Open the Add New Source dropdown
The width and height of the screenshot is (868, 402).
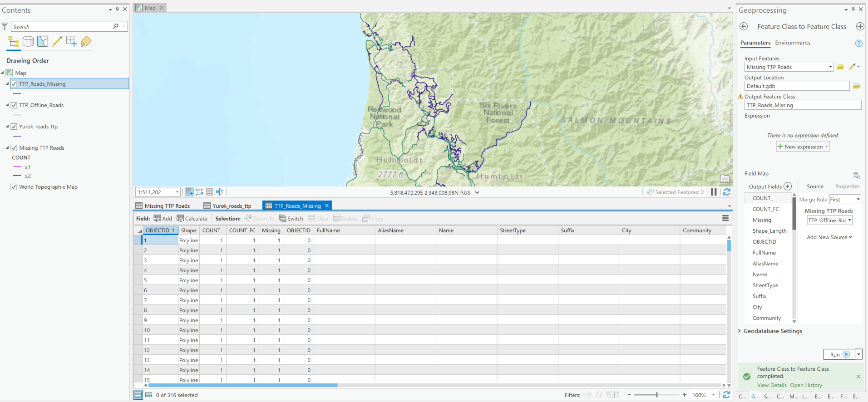tap(829, 237)
